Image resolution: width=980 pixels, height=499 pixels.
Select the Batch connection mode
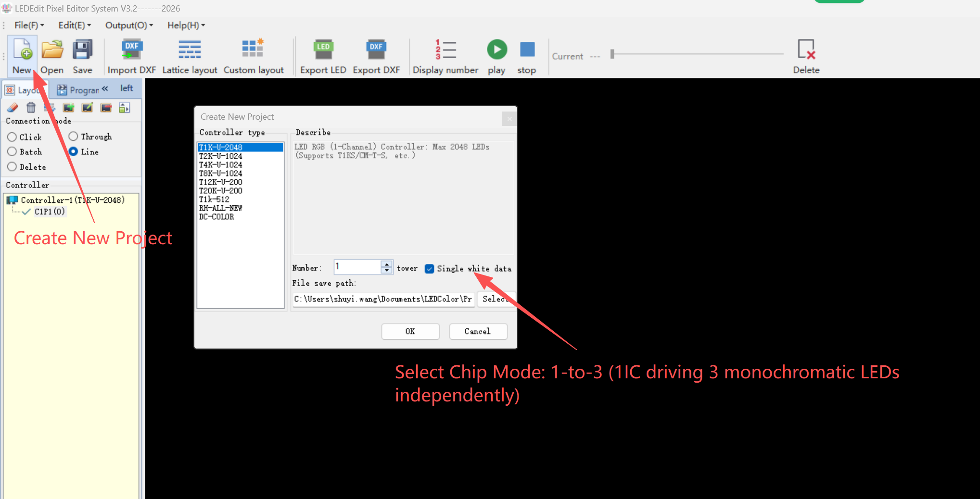(x=13, y=152)
